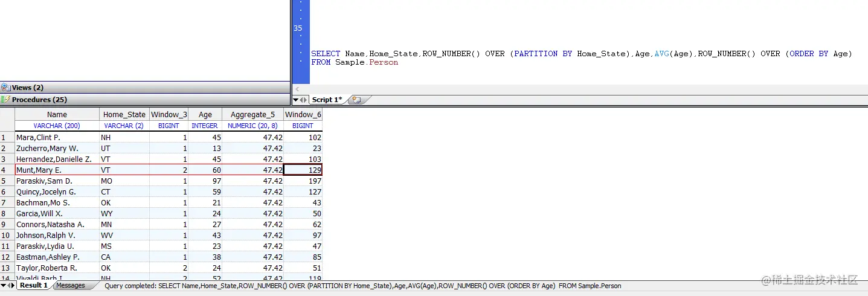Select Age cell with value 97
Image resolution: width=868 pixels, height=296 pixels.
[x=205, y=181]
